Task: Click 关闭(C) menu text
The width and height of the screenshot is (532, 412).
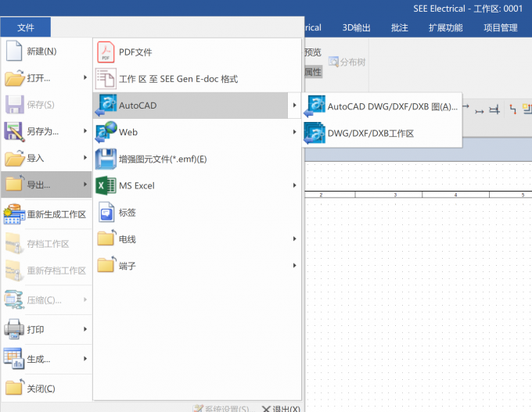Action: [x=41, y=389]
